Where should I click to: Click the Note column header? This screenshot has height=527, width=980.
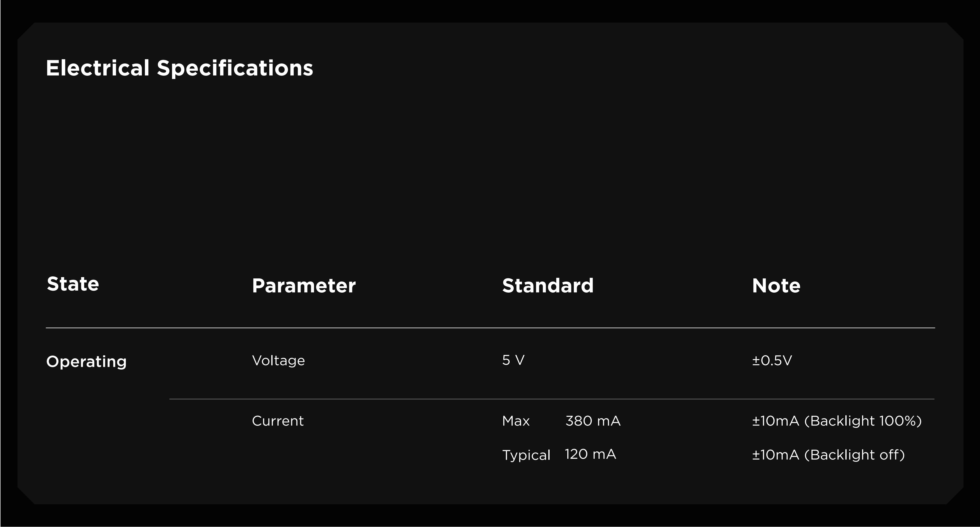click(776, 285)
